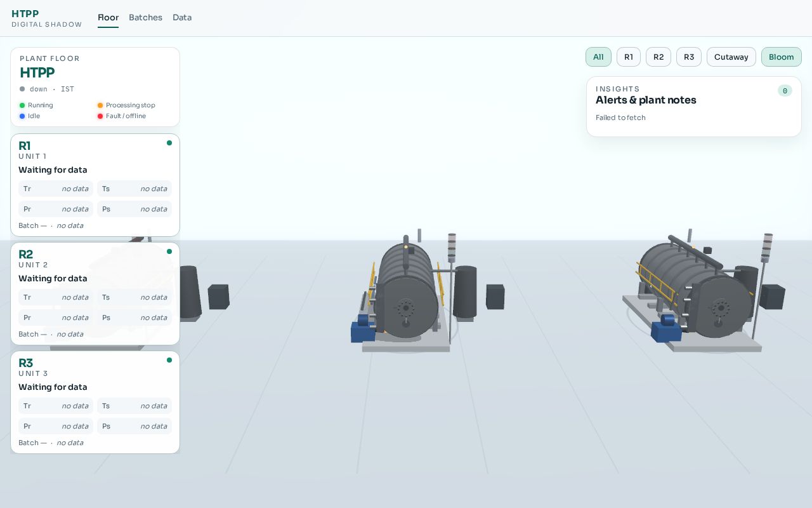Open the Data tab
The height and width of the screenshot is (508, 812).
(182, 18)
